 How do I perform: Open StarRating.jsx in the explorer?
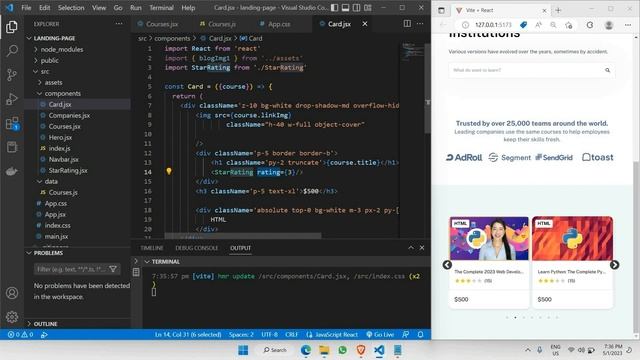click(x=68, y=171)
